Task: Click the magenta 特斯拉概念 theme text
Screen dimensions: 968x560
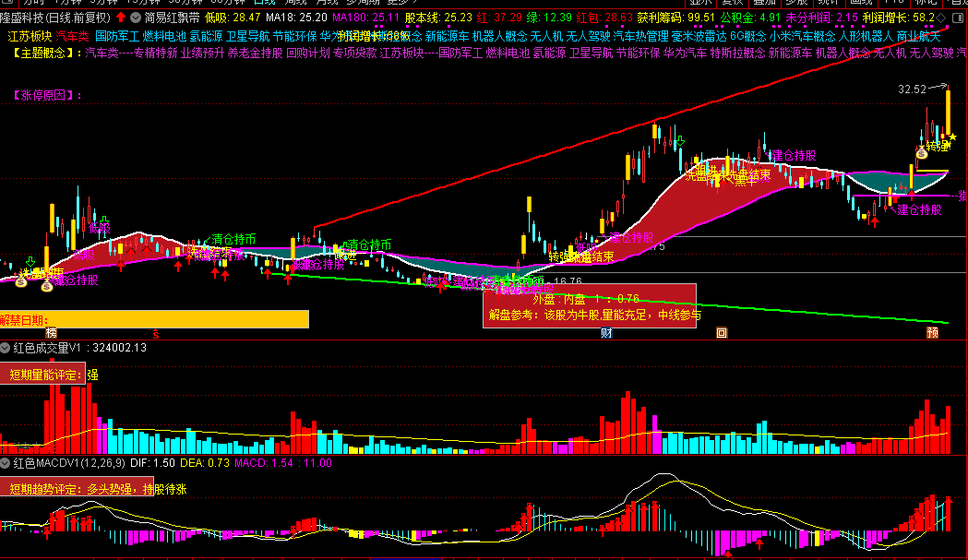Action: coord(737,54)
